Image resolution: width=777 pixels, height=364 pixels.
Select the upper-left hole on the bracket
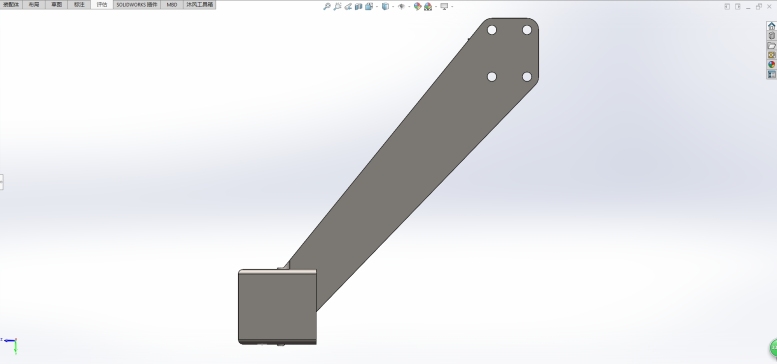[492, 30]
